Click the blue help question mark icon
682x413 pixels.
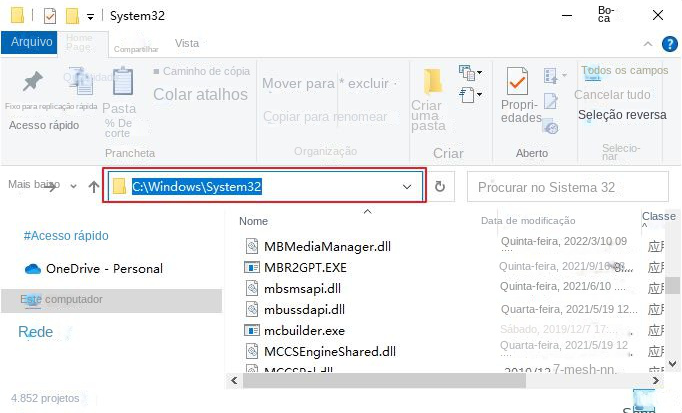coord(669,44)
